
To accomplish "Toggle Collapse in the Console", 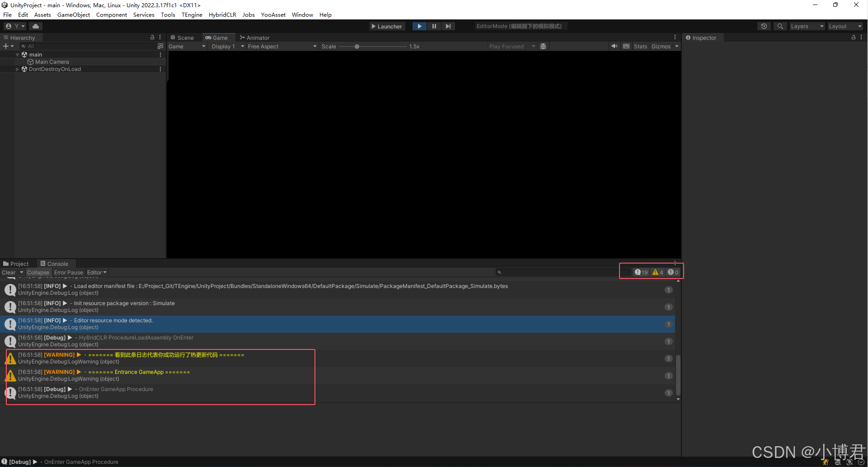I will click(38, 272).
